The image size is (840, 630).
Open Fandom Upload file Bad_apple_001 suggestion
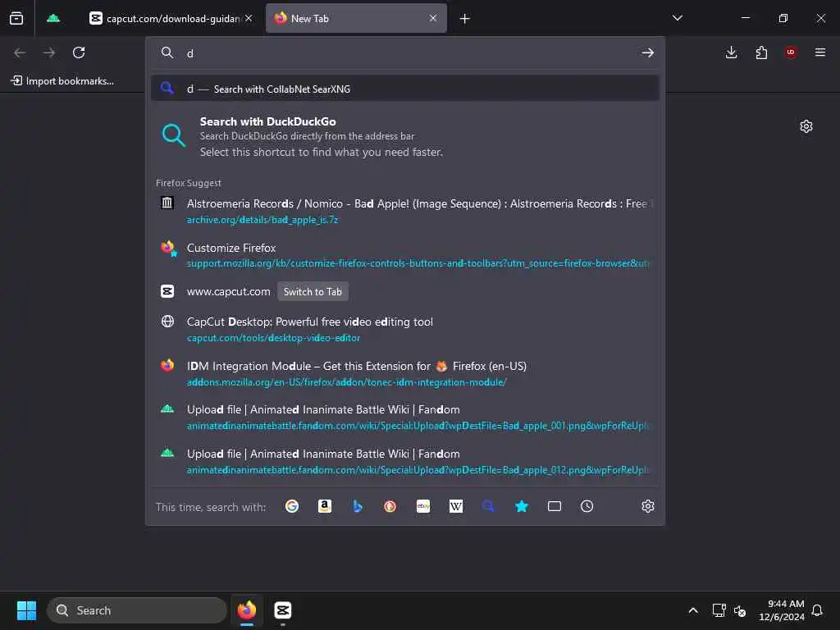(405, 417)
